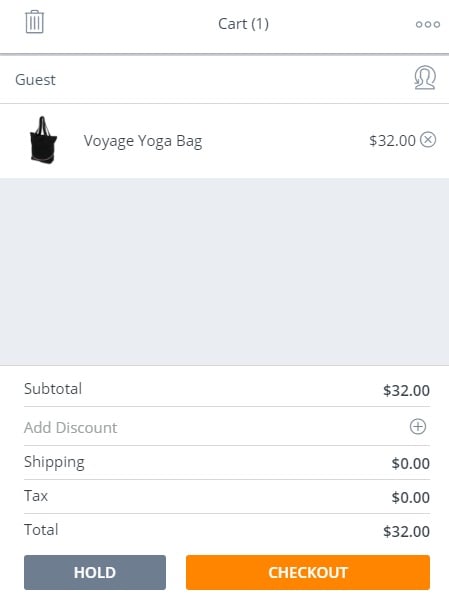Click the Cart (1) title
Screen dimensions: 449x603
point(243,24)
